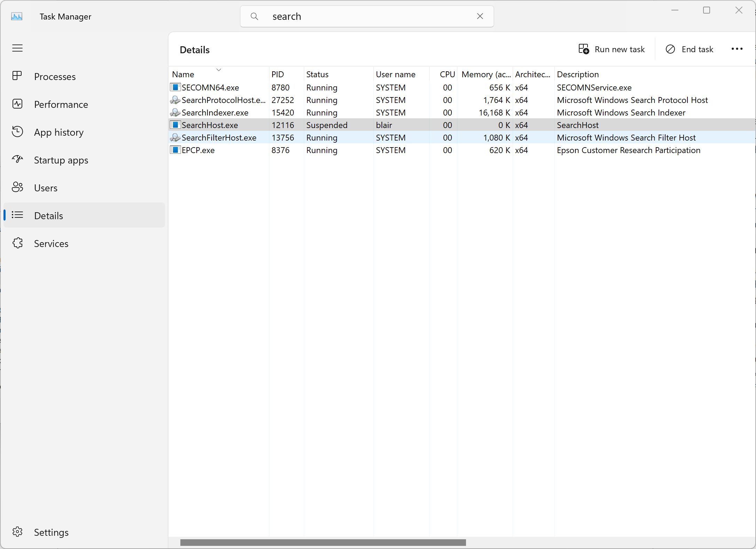
Task: Open the Services panel
Action: (x=51, y=244)
